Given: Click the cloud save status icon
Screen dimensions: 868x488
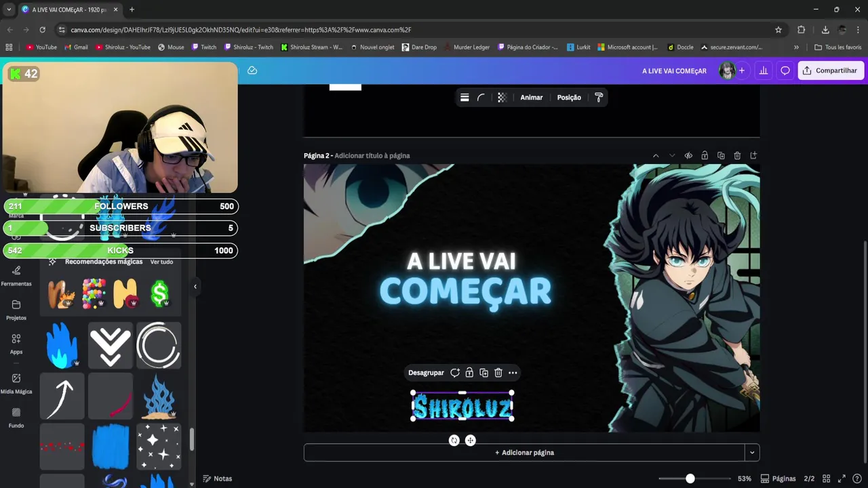Looking at the screenshot, I should (x=252, y=70).
